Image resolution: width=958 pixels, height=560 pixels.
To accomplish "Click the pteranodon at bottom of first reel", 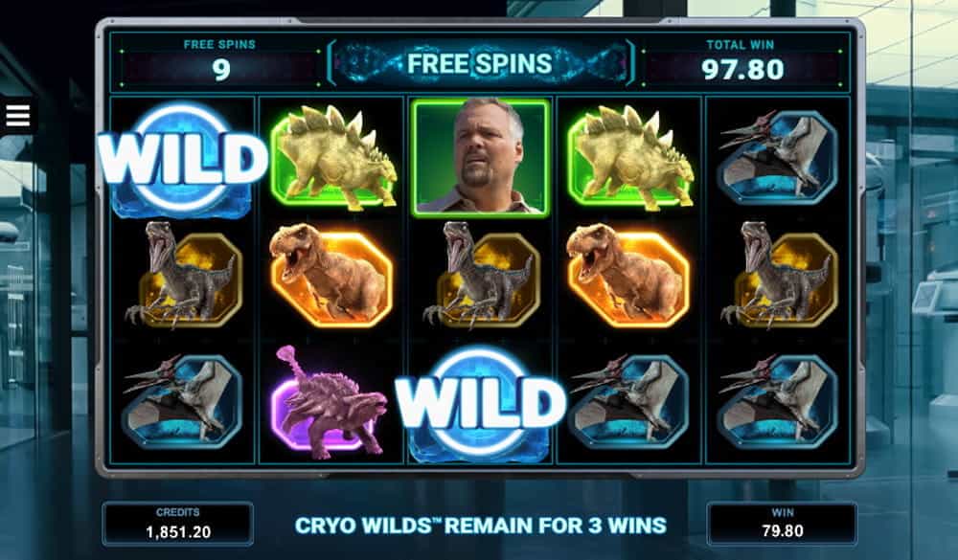I will click(x=183, y=400).
